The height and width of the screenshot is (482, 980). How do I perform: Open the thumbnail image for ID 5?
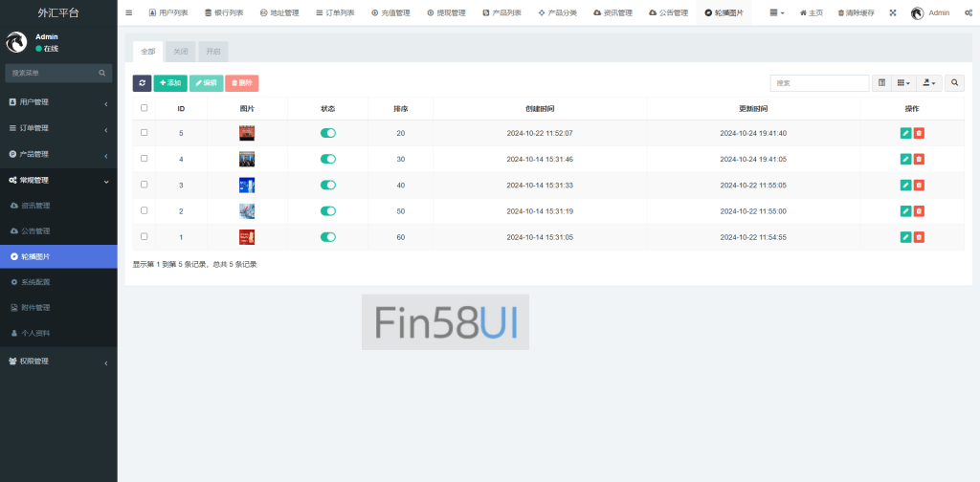247,133
